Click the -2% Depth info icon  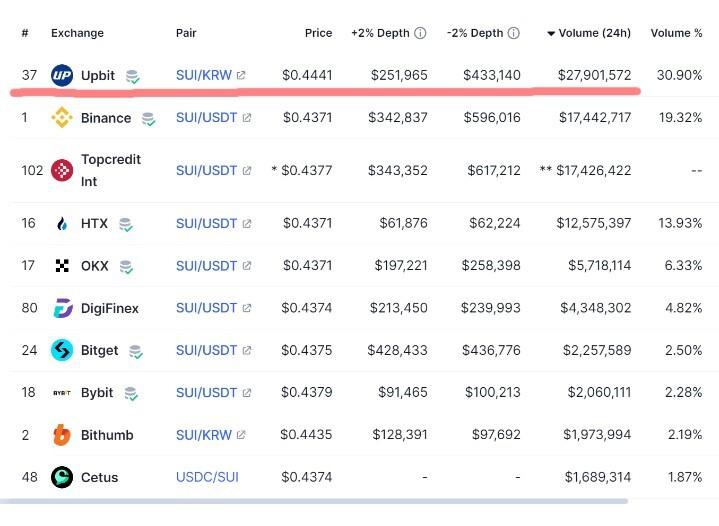pos(514,33)
